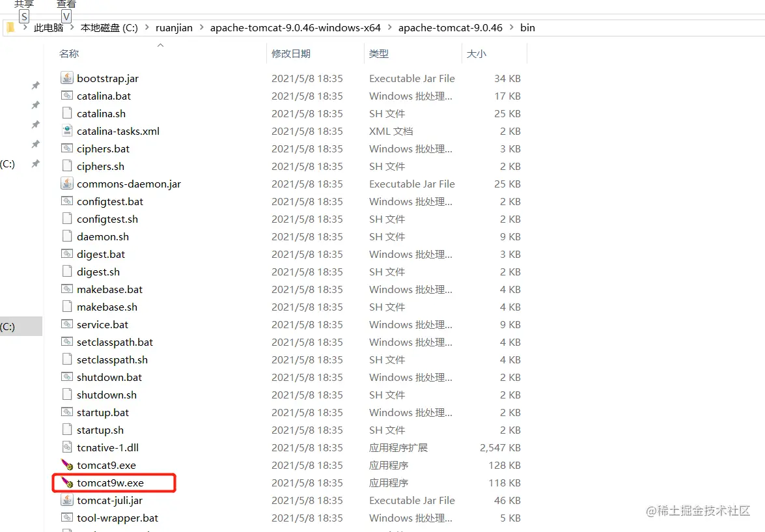Select file name shutdown.bat

(x=109, y=377)
